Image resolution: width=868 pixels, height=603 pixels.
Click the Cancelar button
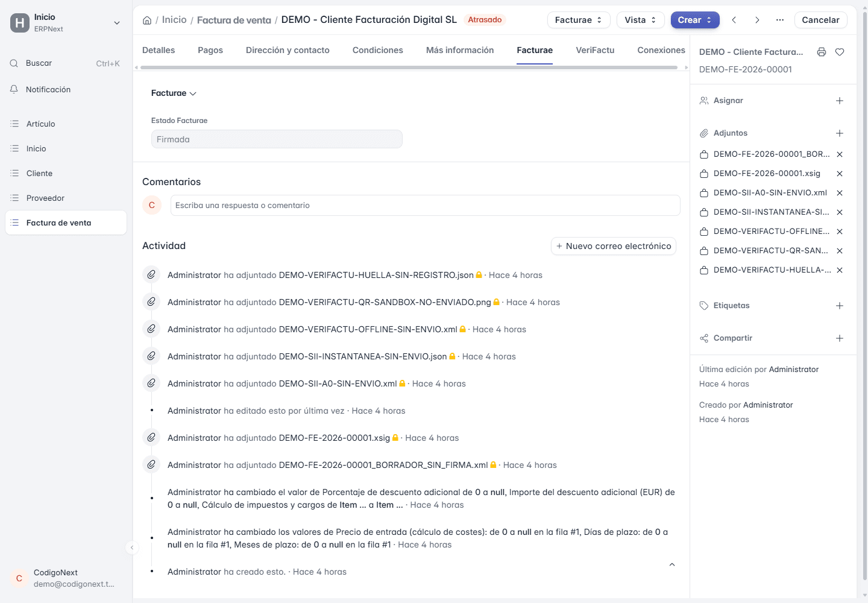click(820, 20)
